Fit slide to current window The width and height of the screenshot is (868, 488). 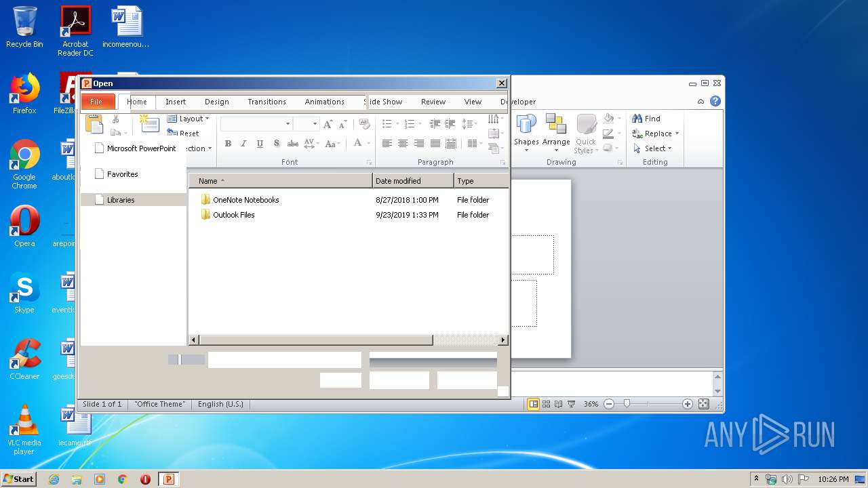coord(703,404)
